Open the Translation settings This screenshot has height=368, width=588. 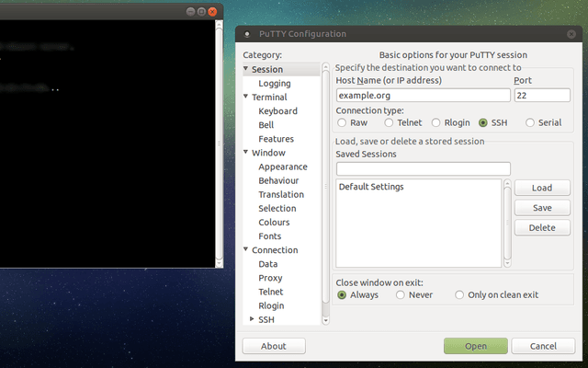[281, 194]
